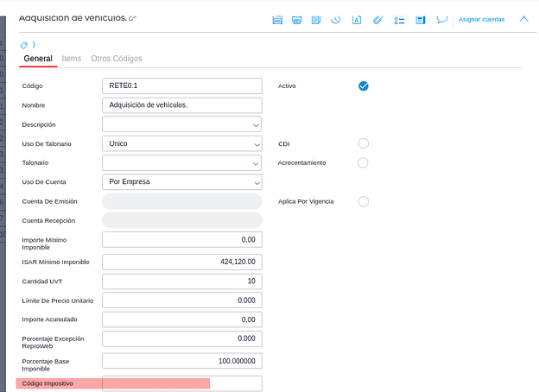The image size is (539, 392).
Task: Click the Asignar cuentas link
Action: [x=481, y=19]
